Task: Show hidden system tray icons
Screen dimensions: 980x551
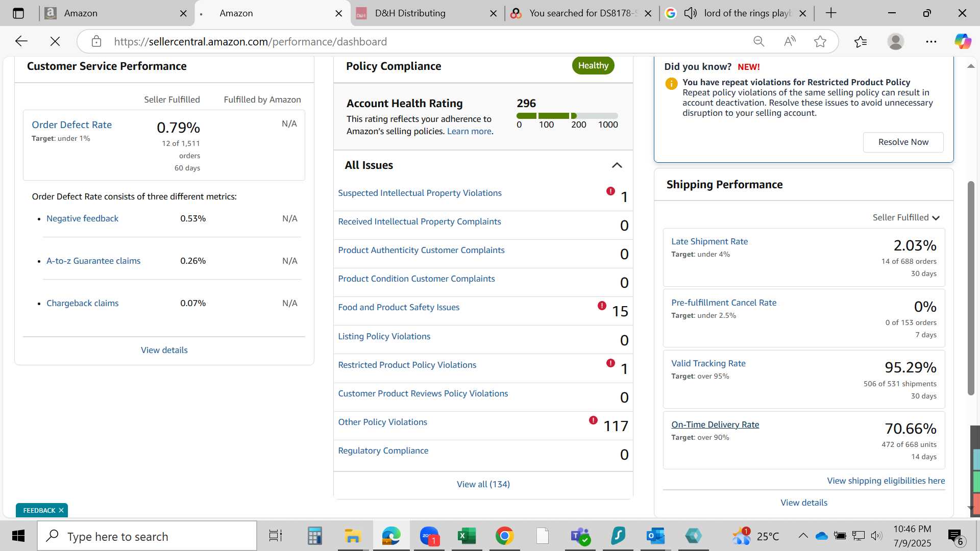Action: (x=803, y=536)
